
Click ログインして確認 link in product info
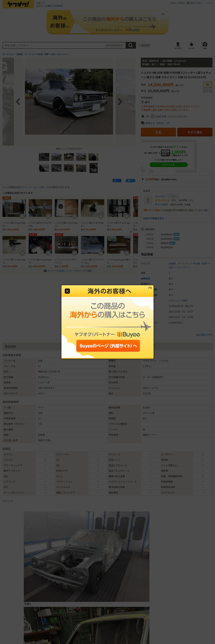pyautogui.click(x=178, y=300)
